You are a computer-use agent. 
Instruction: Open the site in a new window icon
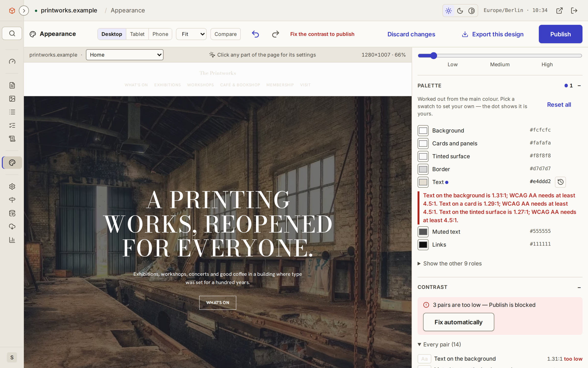coord(559,11)
